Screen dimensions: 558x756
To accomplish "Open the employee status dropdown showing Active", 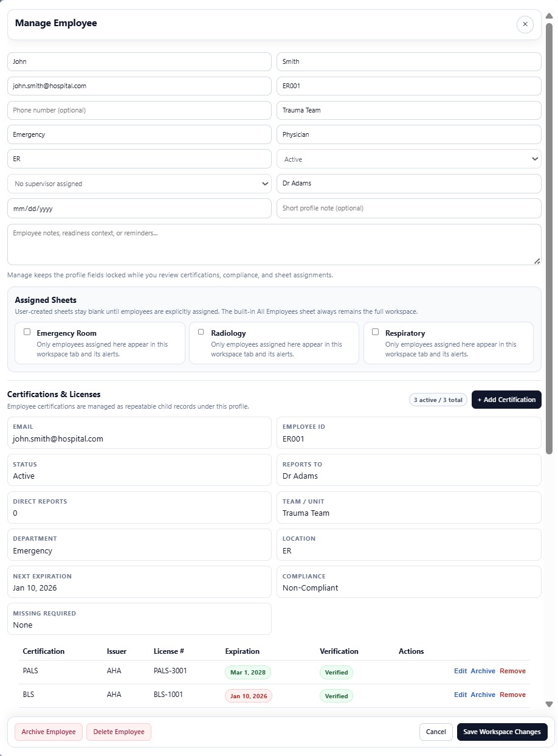I will [x=408, y=159].
